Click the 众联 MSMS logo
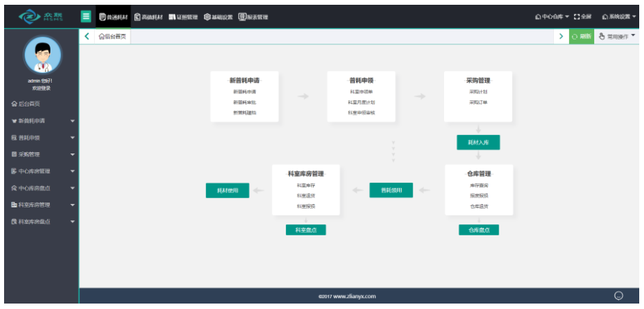The height and width of the screenshot is (309, 644). click(40, 16)
